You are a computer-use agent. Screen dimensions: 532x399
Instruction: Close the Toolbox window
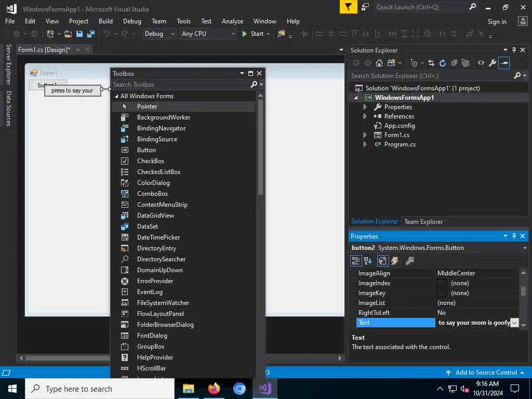[259, 73]
